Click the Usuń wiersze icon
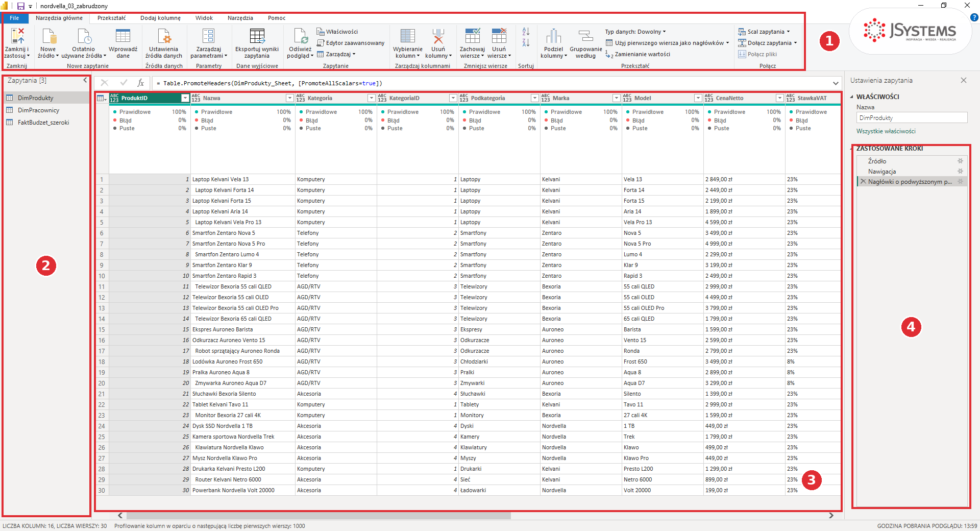Viewport: 980px width, 531px height. tap(499, 36)
